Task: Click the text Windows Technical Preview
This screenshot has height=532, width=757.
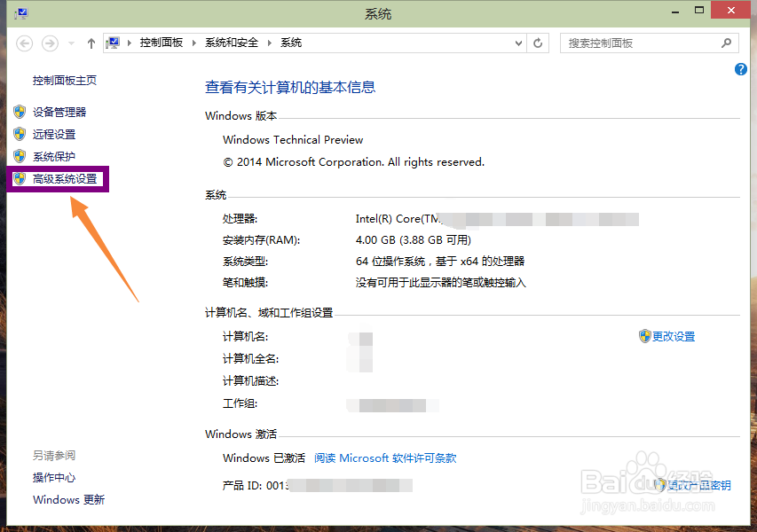Action: tap(293, 140)
